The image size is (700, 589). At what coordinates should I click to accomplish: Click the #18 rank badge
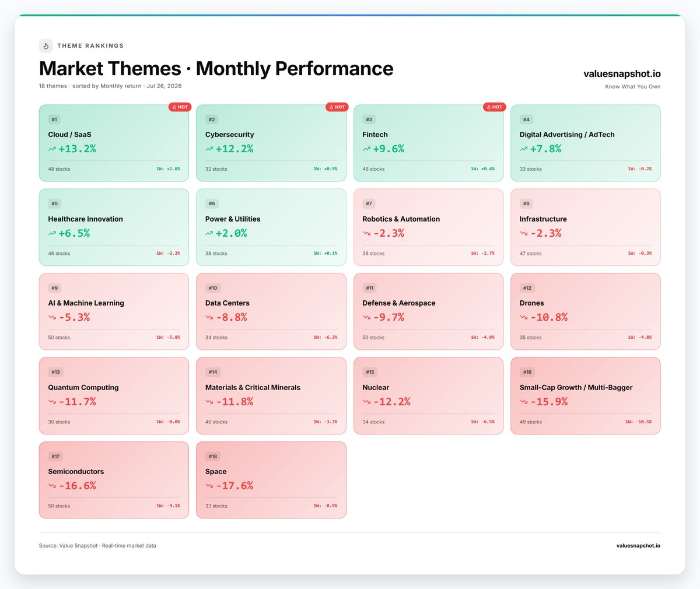(212, 457)
